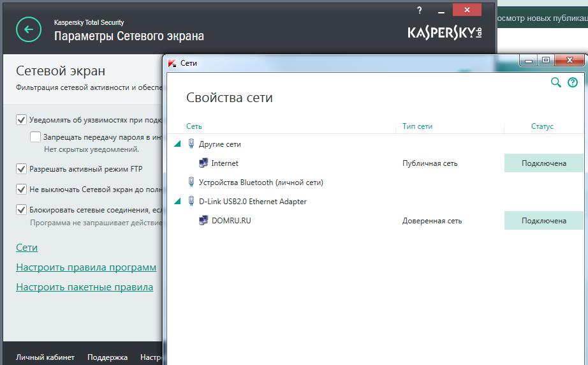Click Подключена status of Internet
Image resolution: width=588 pixels, height=365 pixels.
544,163
